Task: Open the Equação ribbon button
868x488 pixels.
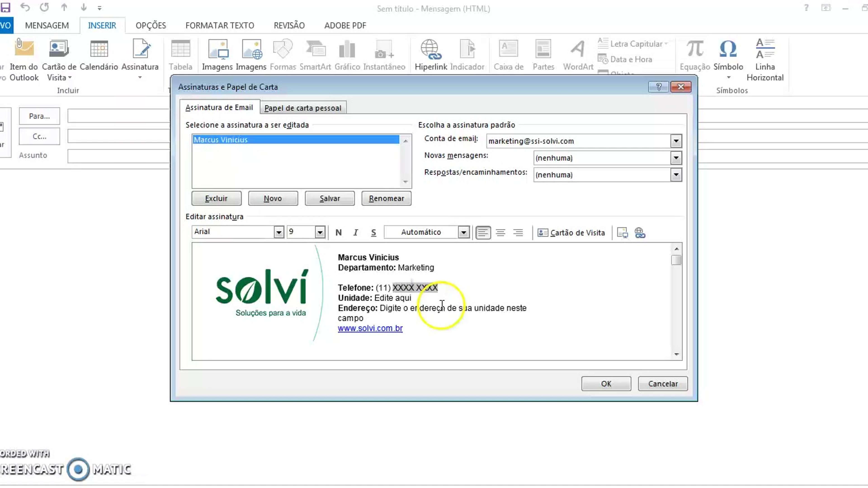Action: click(695, 55)
